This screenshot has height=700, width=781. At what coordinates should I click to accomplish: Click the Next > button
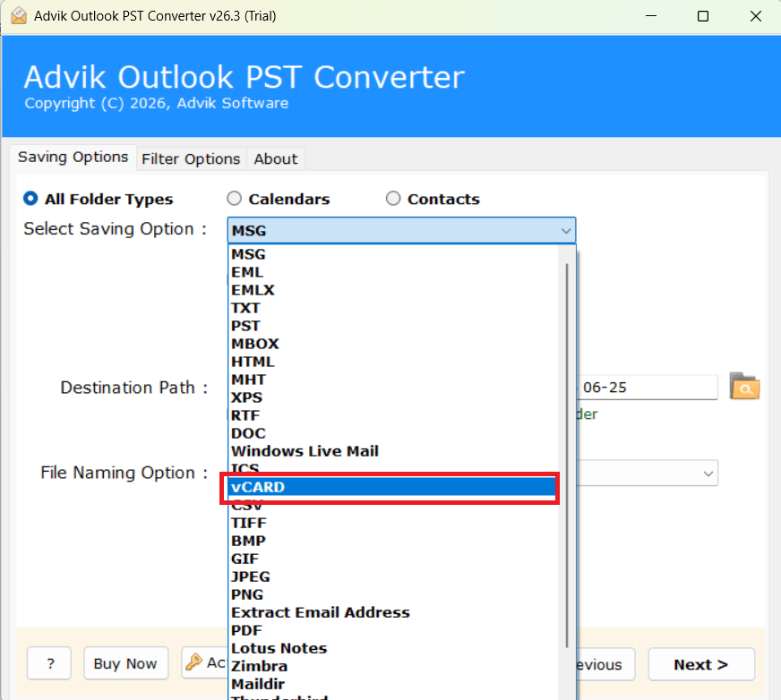701,664
